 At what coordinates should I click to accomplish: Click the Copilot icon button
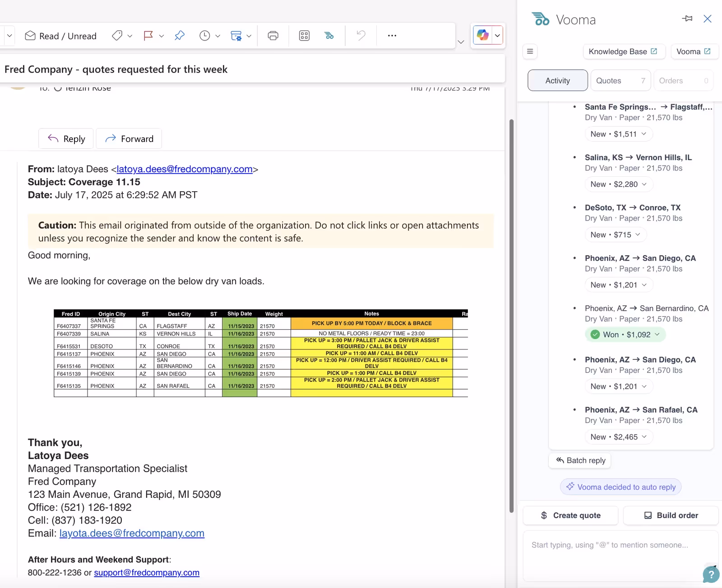click(483, 35)
